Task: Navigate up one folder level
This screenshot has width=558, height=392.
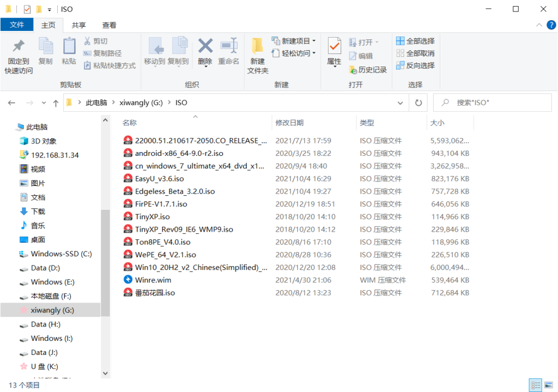Action: (56, 103)
